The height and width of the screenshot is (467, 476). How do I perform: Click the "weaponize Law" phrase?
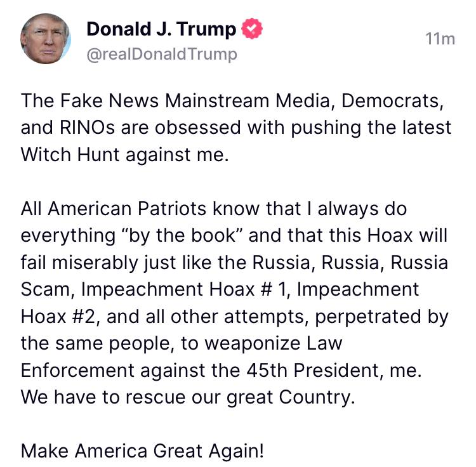click(x=273, y=343)
